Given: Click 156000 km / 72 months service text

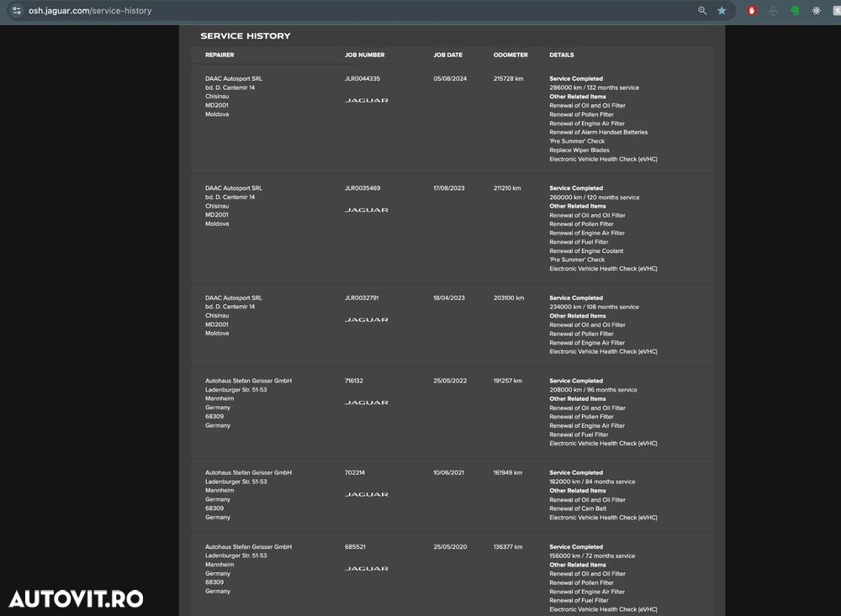Looking at the screenshot, I should point(592,556).
